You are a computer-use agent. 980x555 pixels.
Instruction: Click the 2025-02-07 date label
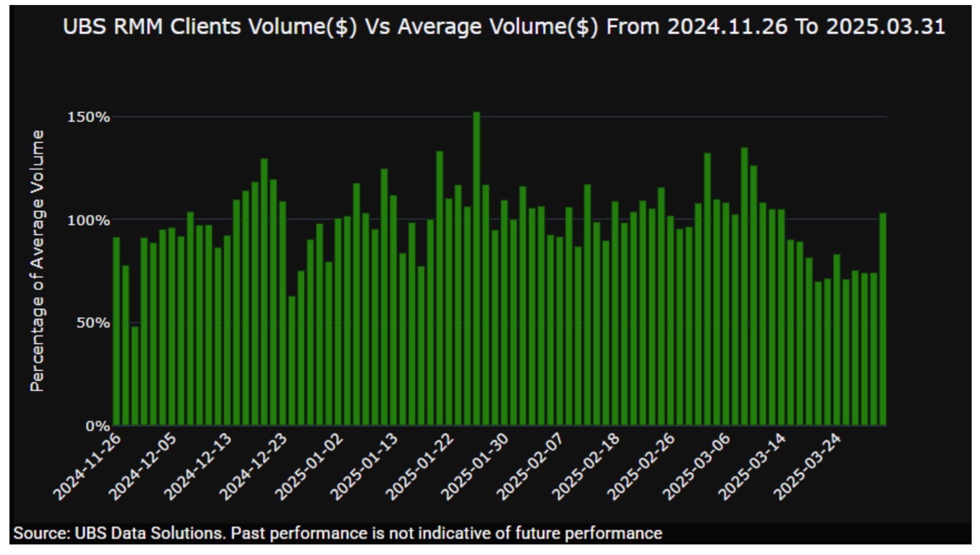pos(530,467)
